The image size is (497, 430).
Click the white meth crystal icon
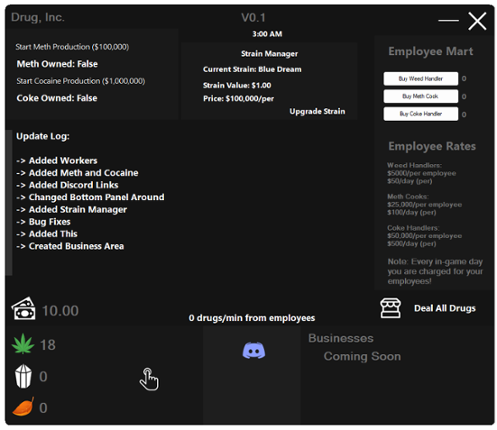pyautogui.click(x=23, y=376)
